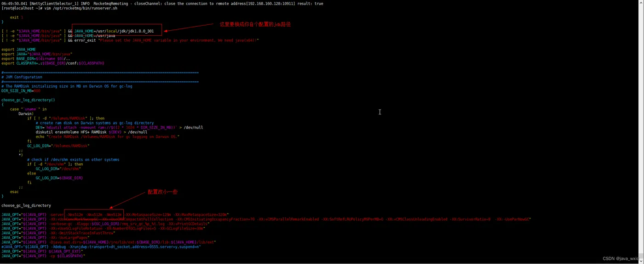
Task: Click the -XX:+CMSClassUnloadingEnabled option
Action: point(417,219)
